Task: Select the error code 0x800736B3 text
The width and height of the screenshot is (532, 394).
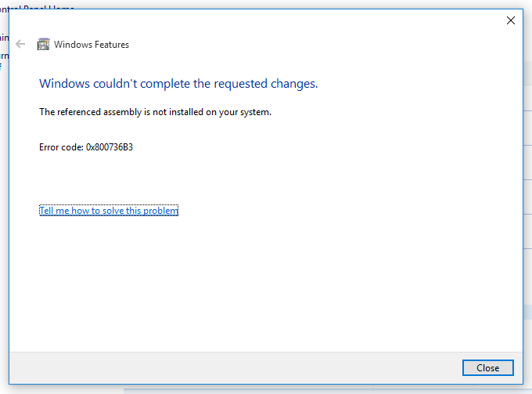Action: (x=110, y=147)
